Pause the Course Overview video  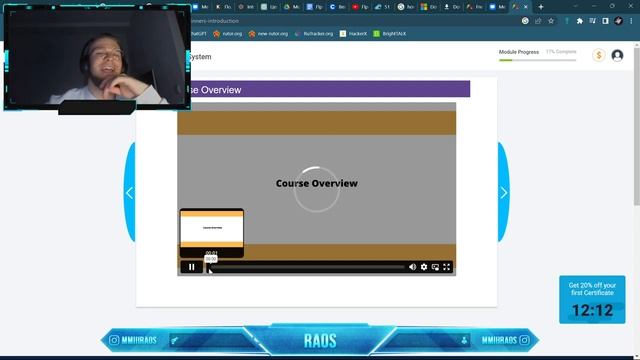point(191,267)
